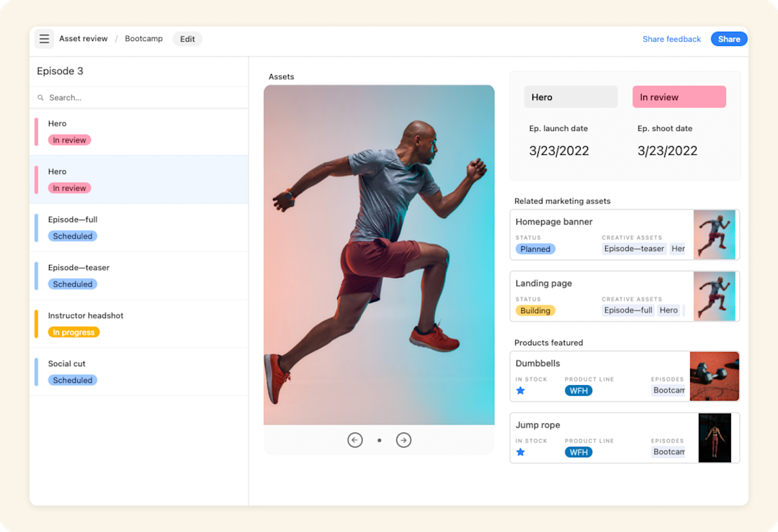Toggle the Jump rope in-stock star
This screenshot has height=532, width=778.
[520, 452]
